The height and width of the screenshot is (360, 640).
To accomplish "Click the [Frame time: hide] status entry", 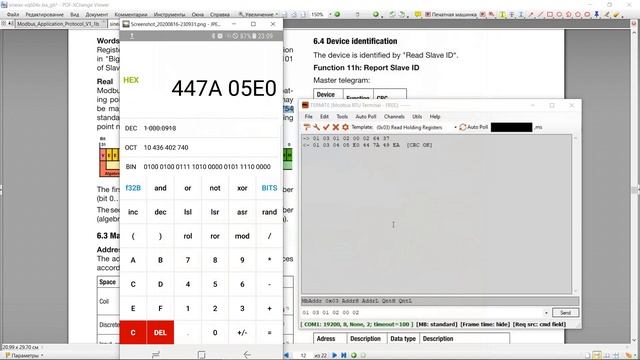I will pos(485,324).
